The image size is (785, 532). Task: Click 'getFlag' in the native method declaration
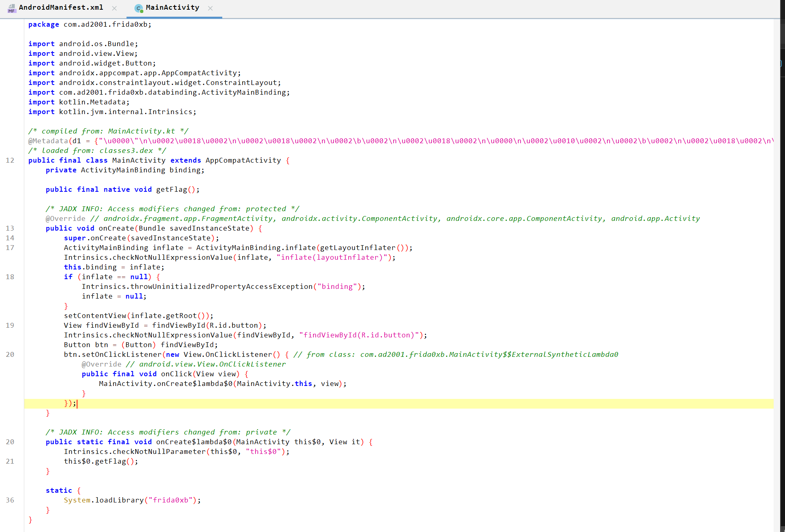[172, 189]
